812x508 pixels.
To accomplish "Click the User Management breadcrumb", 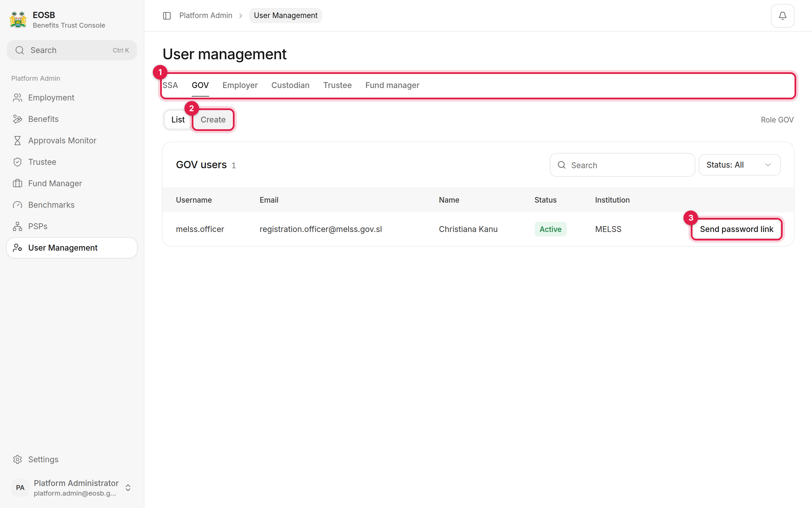I will (286, 16).
